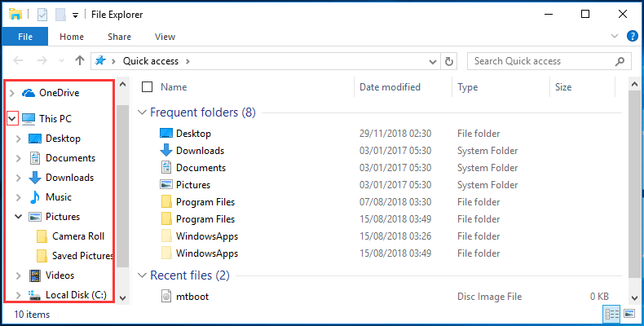Sort by the Name column header
The image size is (644, 326).
click(x=174, y=87)
